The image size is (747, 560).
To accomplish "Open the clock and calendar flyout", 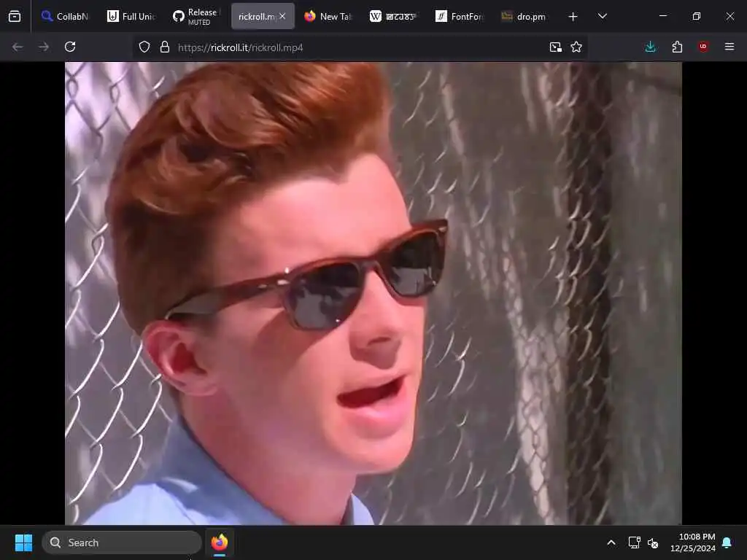I will (693, 542).
